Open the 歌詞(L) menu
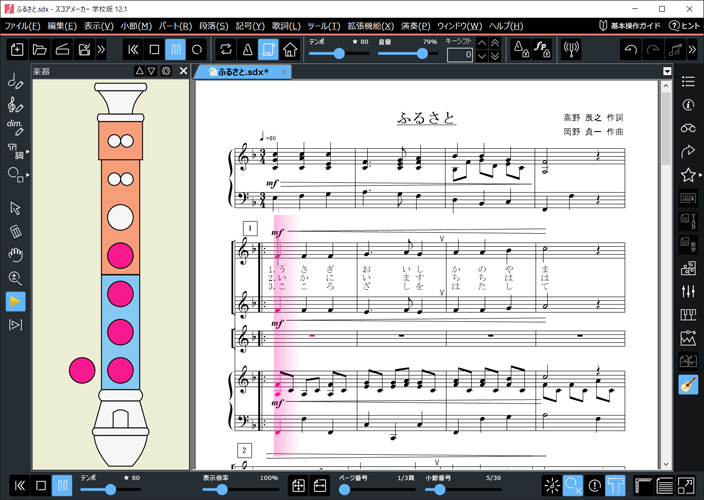704x500 pixels. (x=286, y=26)
